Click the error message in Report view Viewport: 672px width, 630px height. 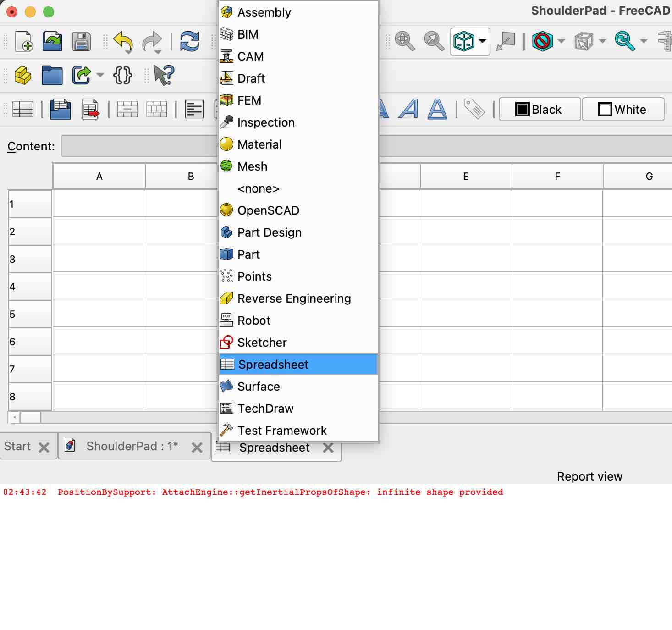(253, 492)
